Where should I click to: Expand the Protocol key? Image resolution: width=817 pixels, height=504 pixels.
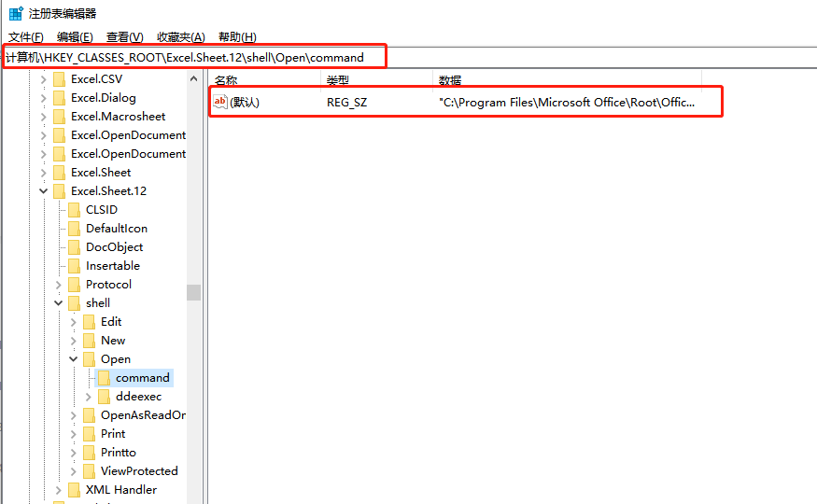tap(58, 285)
